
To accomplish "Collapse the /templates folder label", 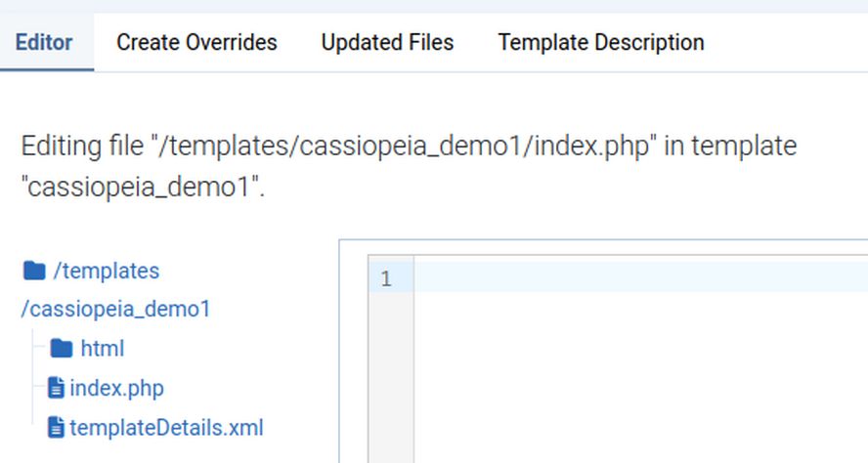I will [x=107, y=271].
